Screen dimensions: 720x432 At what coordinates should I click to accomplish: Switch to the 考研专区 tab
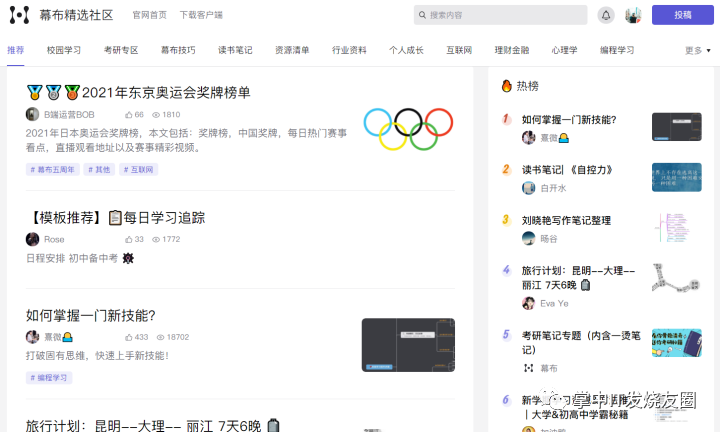coord(121,50)
